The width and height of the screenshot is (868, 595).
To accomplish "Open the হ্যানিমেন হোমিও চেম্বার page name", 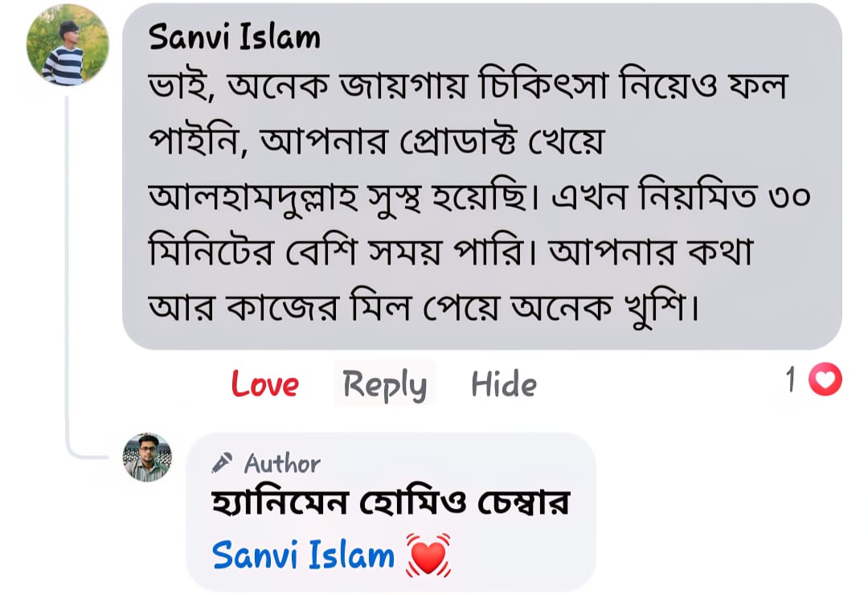I will (x=390, y=504).
